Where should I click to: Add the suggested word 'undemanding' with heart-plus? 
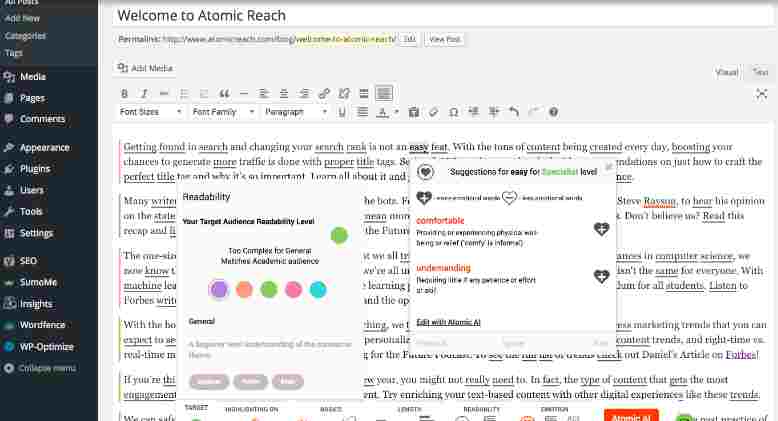[601, 276]
